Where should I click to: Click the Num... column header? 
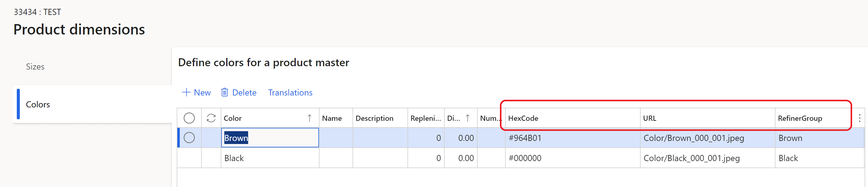point(491,118)
